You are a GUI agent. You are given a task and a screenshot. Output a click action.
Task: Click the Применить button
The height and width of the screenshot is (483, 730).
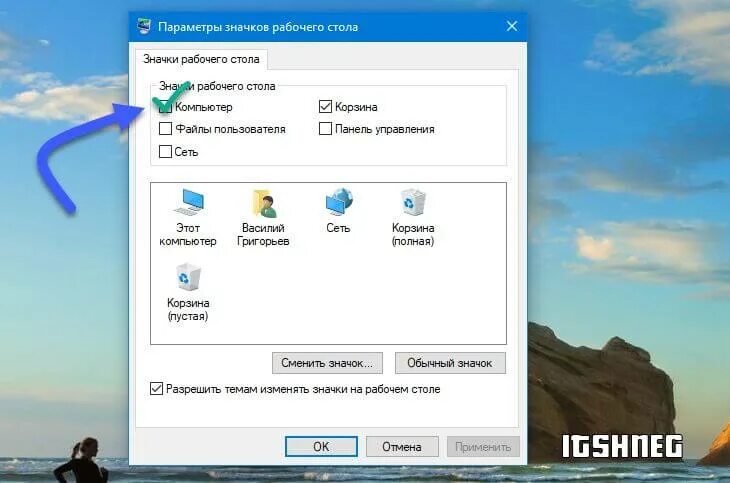pos(483,447)
